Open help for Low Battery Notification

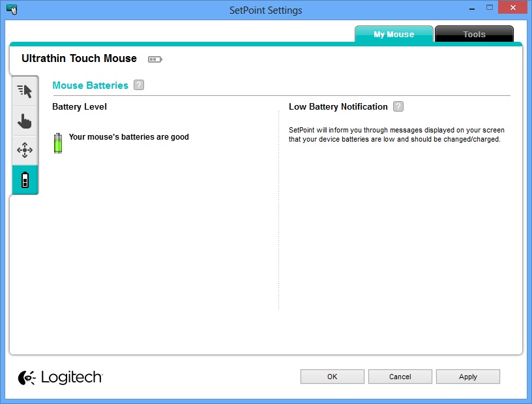point(398,106)
